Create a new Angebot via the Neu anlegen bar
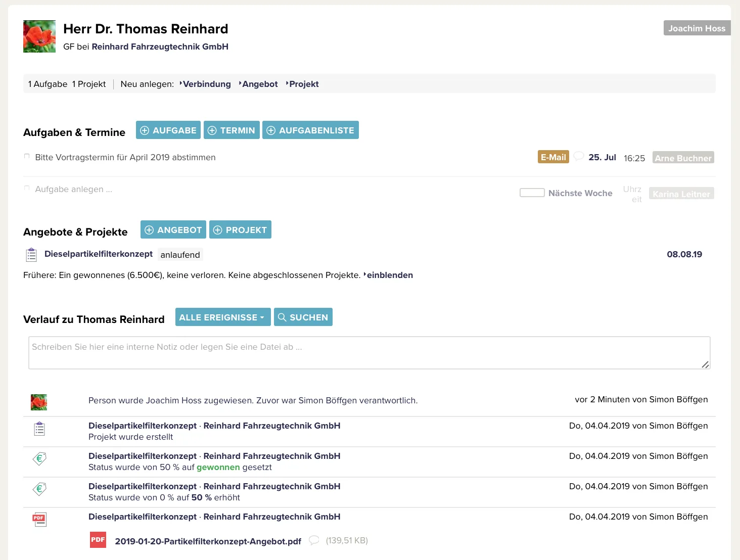Image resolution: width=740 pixels, height=560 pixels. (x=259, y=84)
